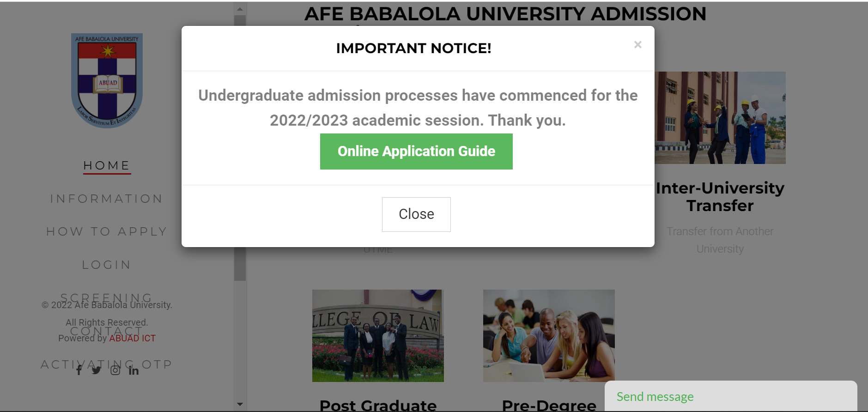Open the INFORMATION menu item
This screenshot has width=868, height=412.
[107, 198]
